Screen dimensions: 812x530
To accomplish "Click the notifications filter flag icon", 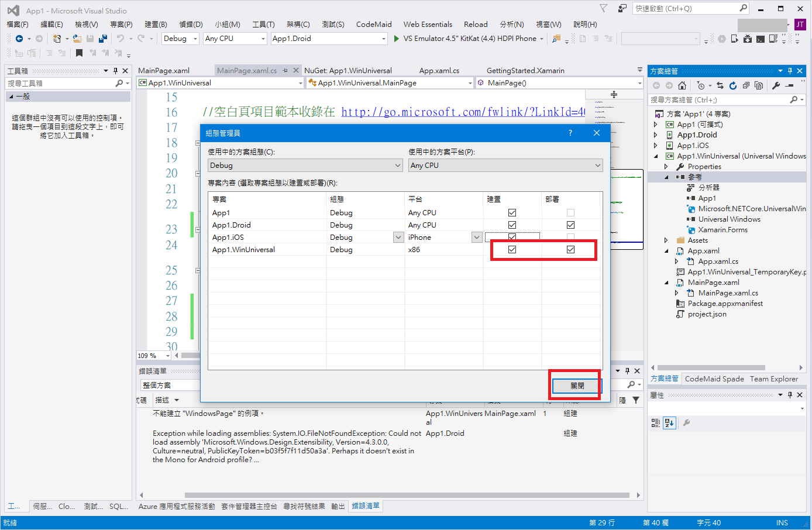I will [604, 8].
